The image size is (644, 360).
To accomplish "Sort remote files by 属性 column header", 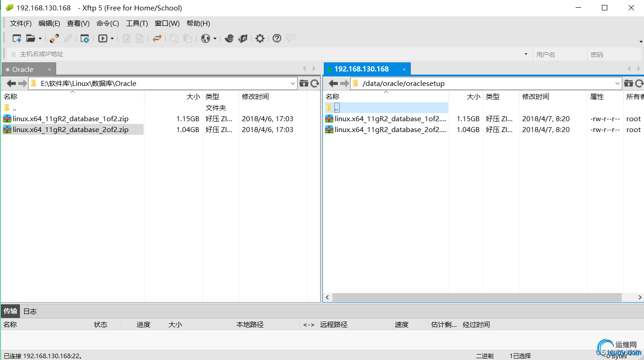I will click(605, 96).
